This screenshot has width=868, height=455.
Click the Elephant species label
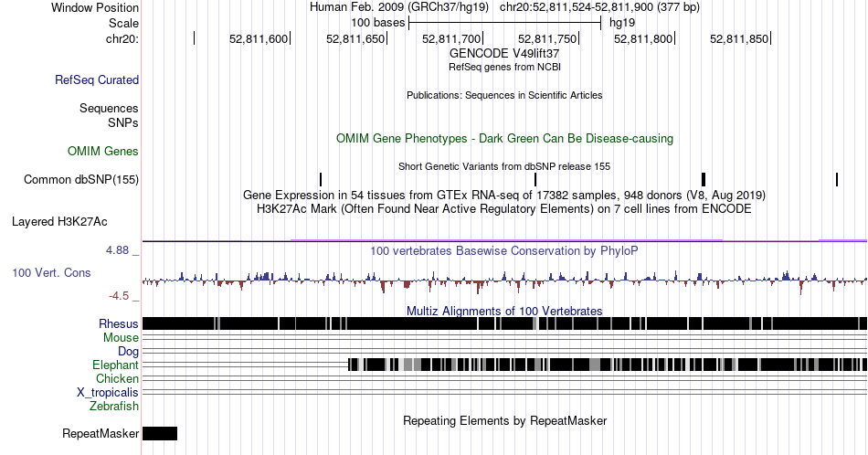click(116, 365)
